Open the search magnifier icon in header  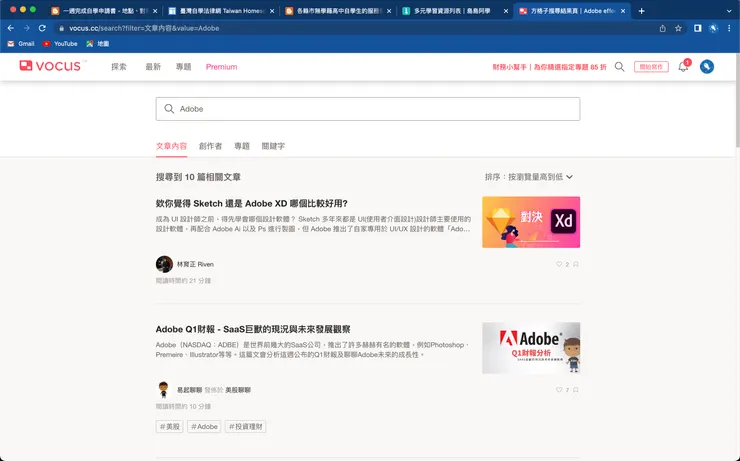[x=619, y=67]
